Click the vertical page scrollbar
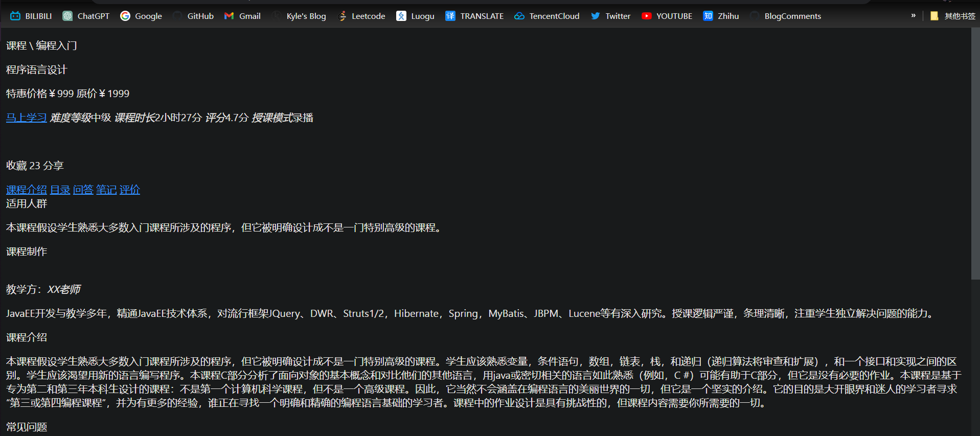The height and width of the screenshot is (436, 980). click(x=975, y=153)
